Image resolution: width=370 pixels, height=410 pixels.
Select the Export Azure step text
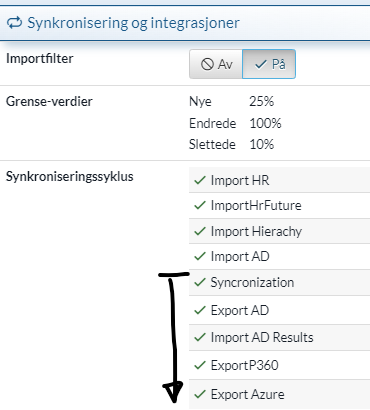[248, 394]
